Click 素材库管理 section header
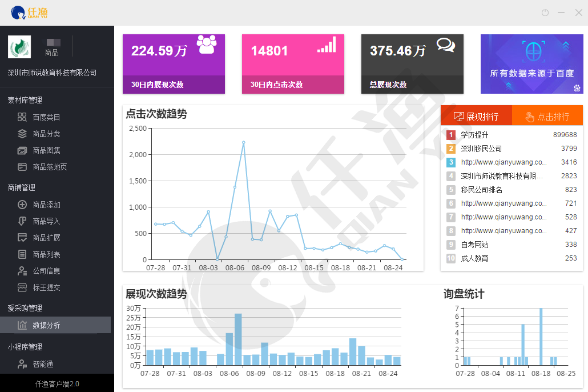588x392 pixels. (x=25, y=100)
